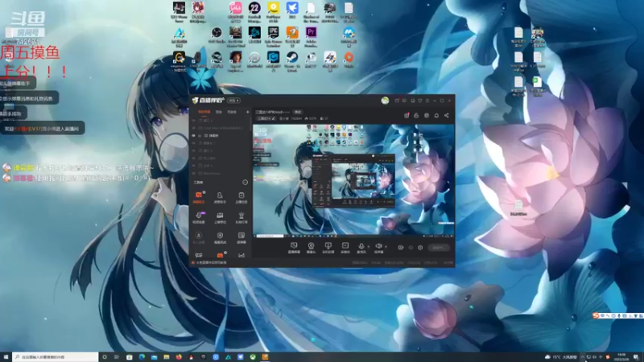This screenshot has width=644, height=362.
Task: Open the Windows Start menu
Action: 6,357
